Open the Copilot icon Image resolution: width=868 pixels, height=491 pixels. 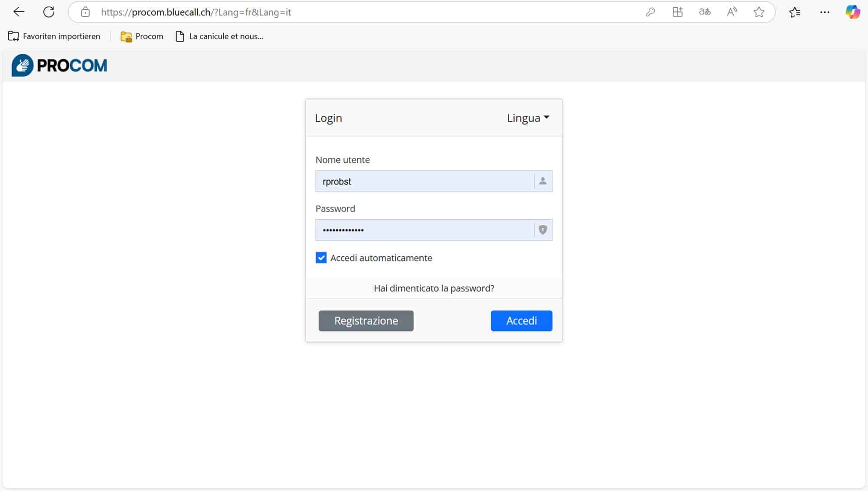point(853,12)
